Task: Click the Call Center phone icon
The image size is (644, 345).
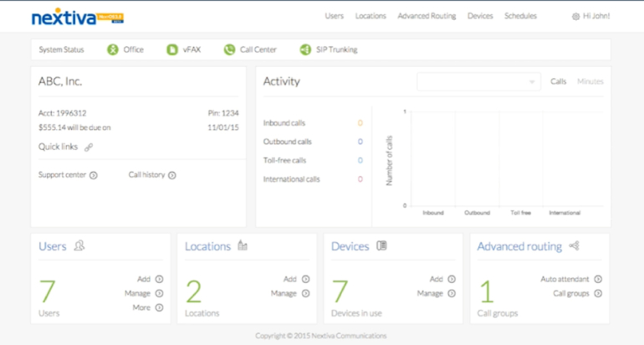Action: [229, 49]
